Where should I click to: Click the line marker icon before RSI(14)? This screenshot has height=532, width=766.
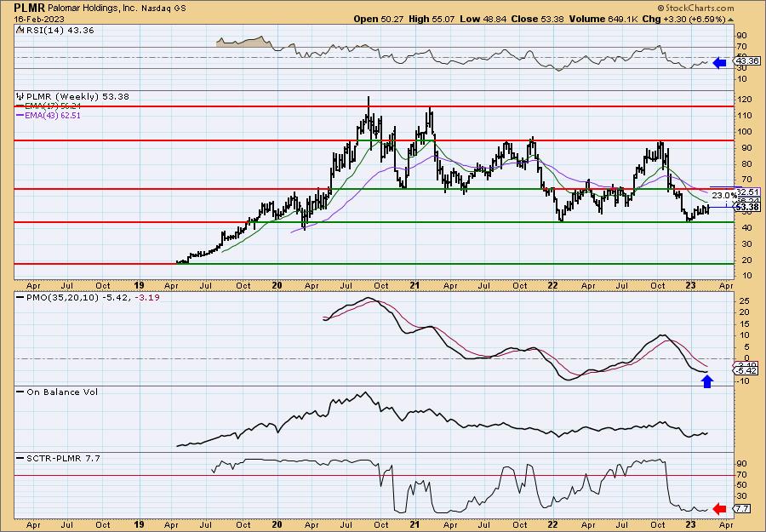[20, 30]
